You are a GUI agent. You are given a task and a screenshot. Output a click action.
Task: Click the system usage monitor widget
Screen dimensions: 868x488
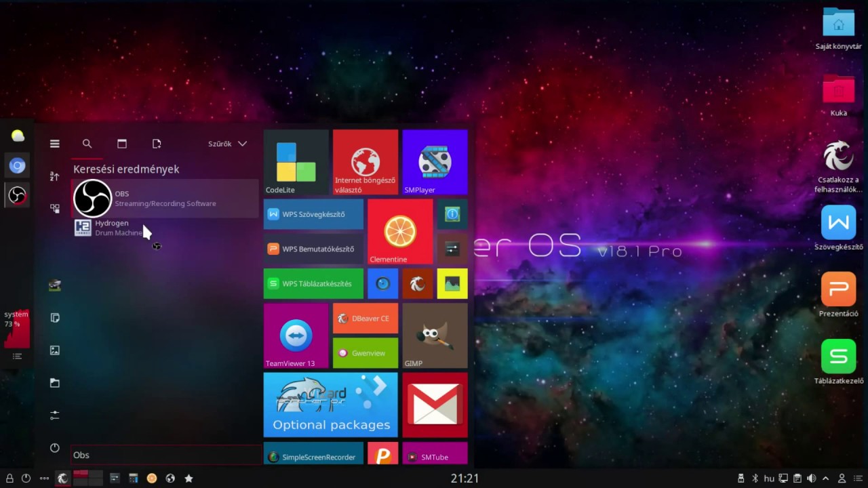click(x=17, y=329)
